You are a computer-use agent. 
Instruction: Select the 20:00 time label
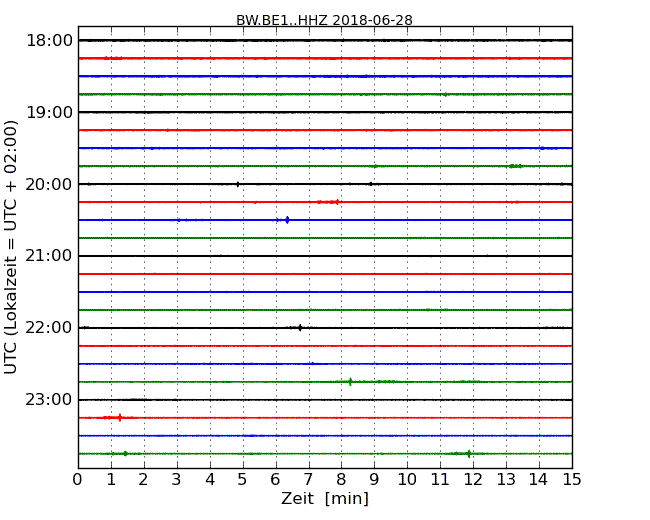49,184
